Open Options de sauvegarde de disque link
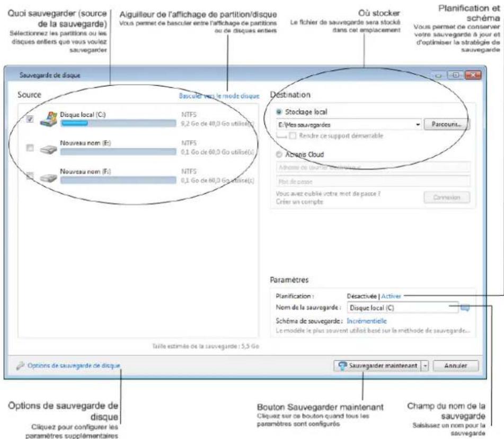 point(74,365)
